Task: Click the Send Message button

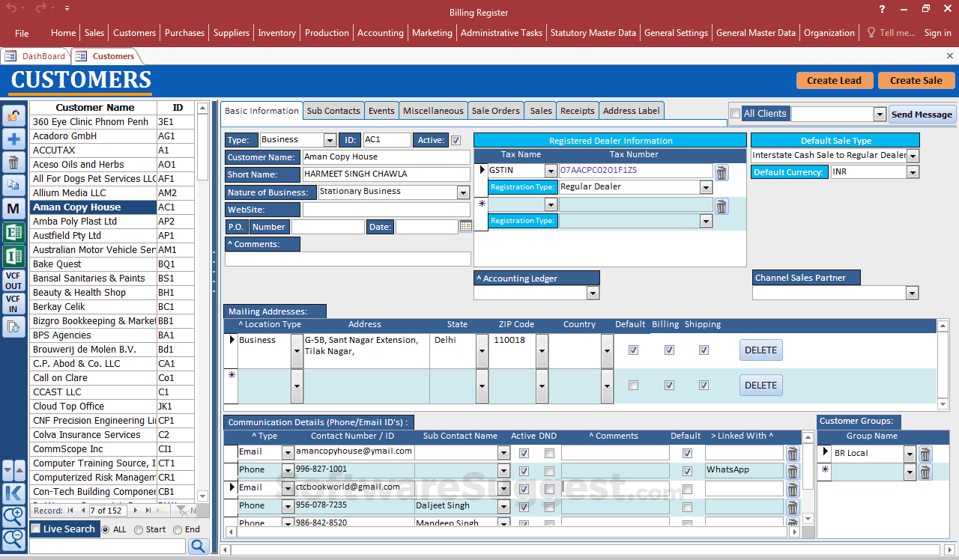Action: 922,115
